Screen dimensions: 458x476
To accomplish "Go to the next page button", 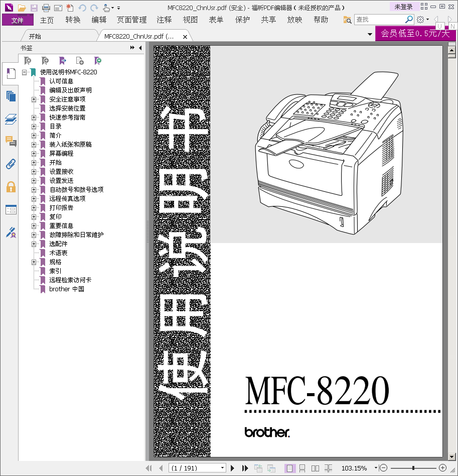I will point(233,468).
